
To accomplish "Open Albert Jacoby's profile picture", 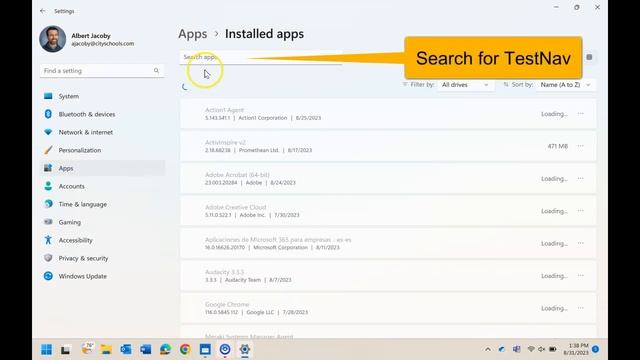I will click(53, 39).
